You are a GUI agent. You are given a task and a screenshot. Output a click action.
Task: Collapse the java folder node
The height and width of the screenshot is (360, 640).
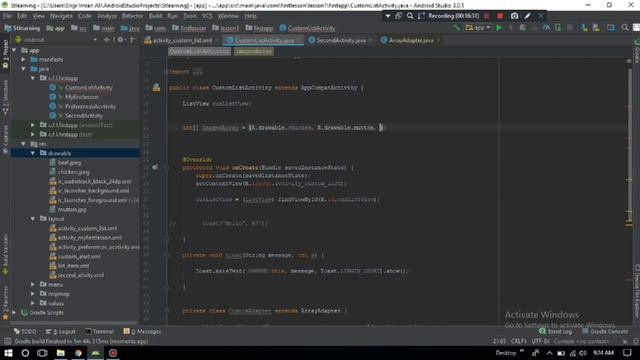coord(23,69)
